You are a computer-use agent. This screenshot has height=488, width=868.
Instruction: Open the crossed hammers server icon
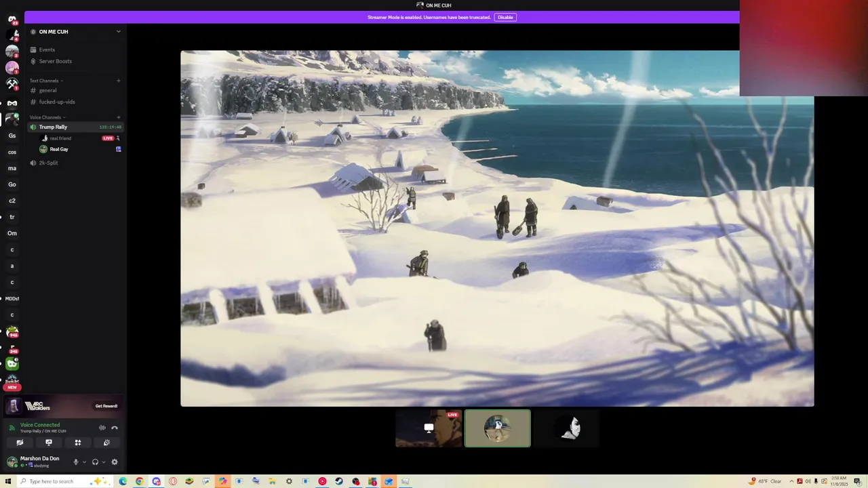tap(12, 84)
